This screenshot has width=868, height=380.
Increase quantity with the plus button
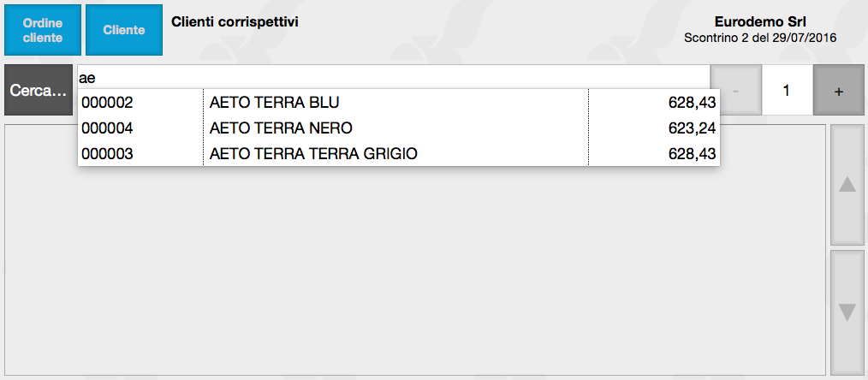tap(838, 91)
